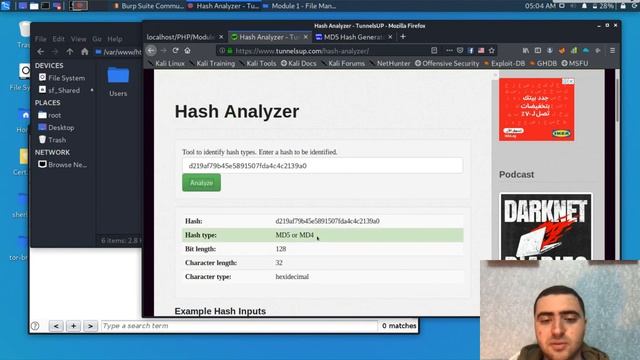Close the localhost/PHP tab
Image resolution: width=640 pixels, height=360 pixels.
[221, 37]
